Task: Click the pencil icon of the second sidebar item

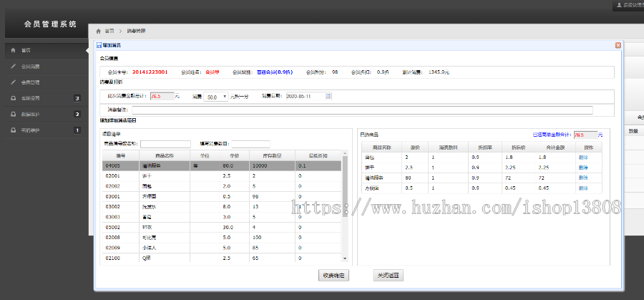Action: click(x=13, y=66)
